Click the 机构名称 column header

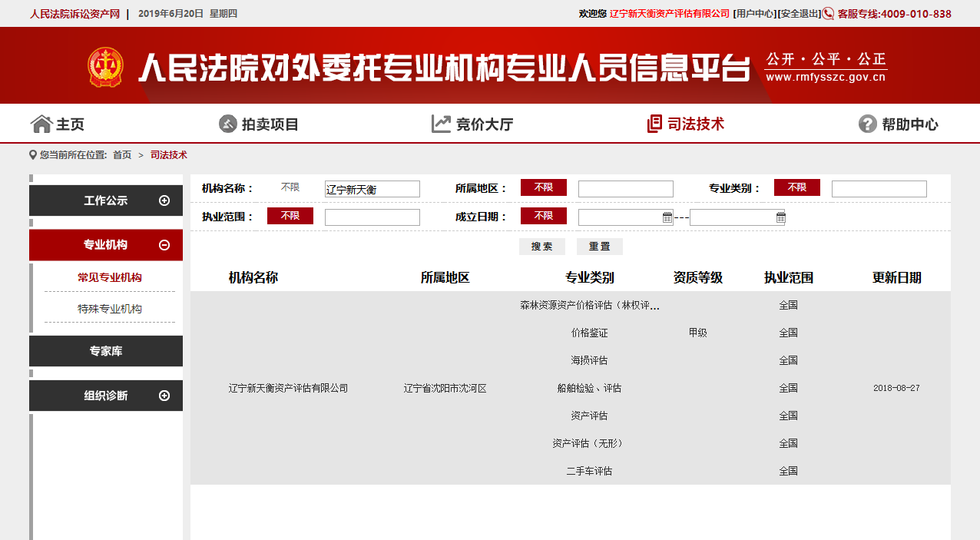[253, 277]
